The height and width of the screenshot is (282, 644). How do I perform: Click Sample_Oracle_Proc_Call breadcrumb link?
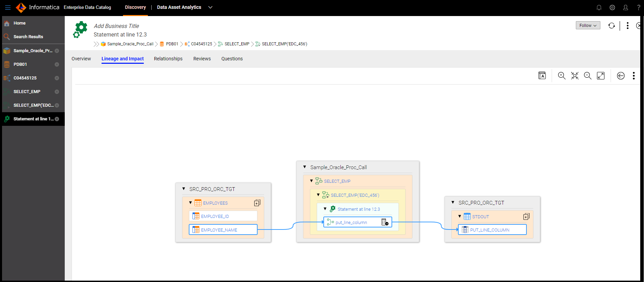pos(130,44)
